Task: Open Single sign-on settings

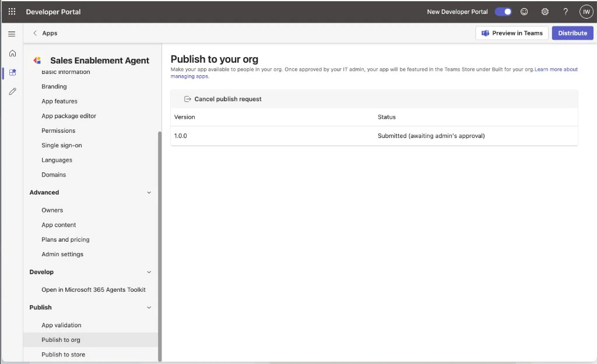Action: click(62, 145)
